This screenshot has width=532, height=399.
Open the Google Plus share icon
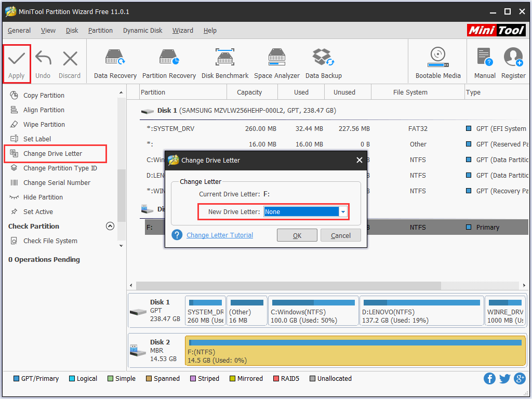point(520,378)
